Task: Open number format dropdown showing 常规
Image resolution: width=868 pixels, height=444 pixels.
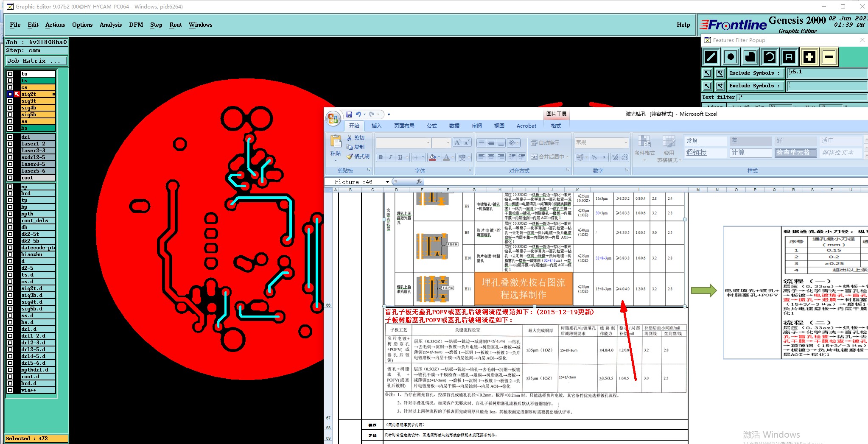Action: 626,142
